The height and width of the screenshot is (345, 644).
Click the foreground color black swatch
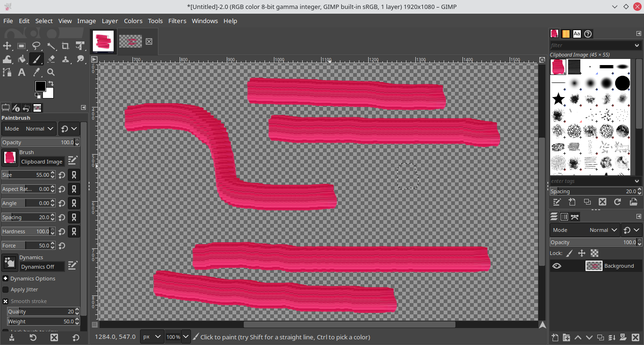coord(40,86)
